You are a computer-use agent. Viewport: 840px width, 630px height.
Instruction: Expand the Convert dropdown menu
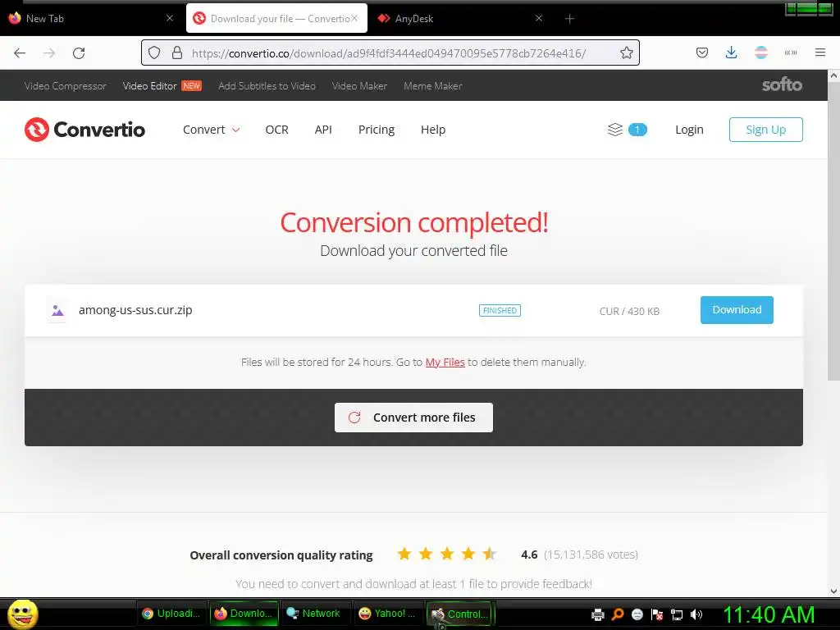pos(211,130)
